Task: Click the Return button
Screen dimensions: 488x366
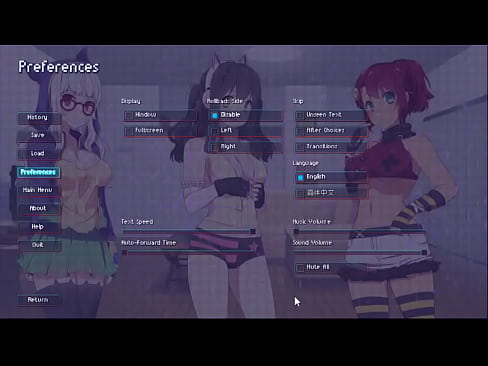Action: click(x=39, y=300)
